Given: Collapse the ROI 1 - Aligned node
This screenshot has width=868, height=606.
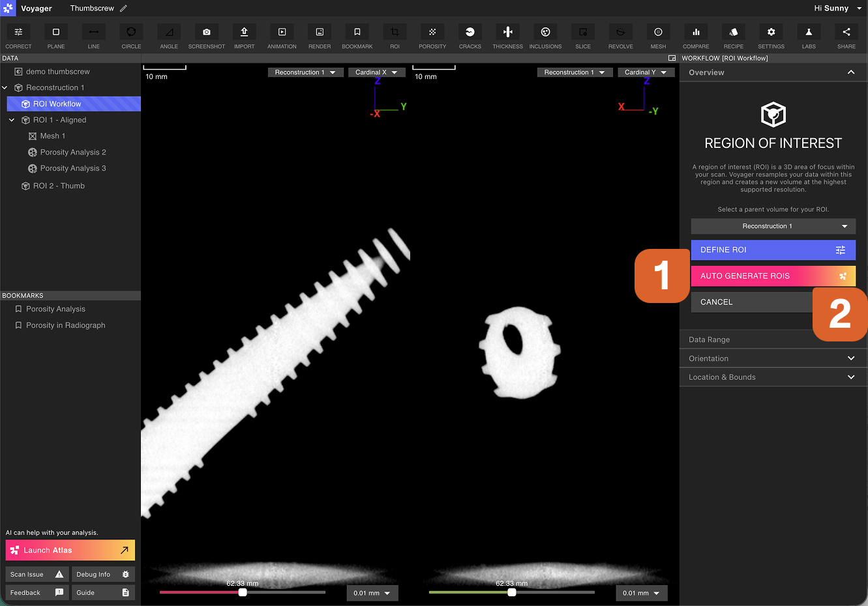Looking at the screenshot, I should coord(12,120).
